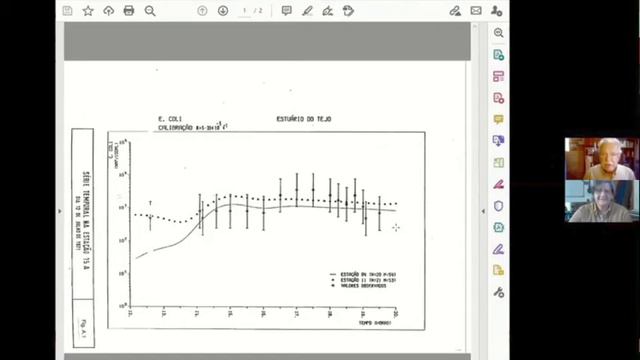Add a comment using speech bubble tool

(287, 11)
